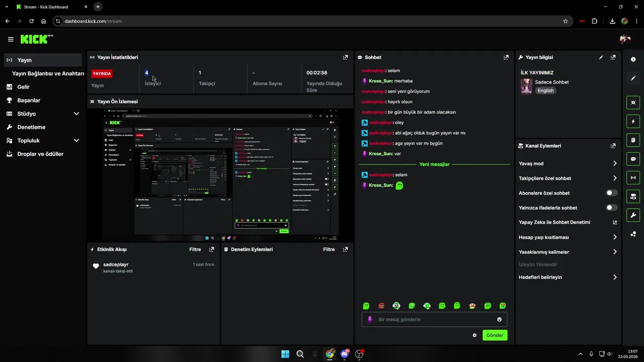Screen dimensions: 644x362
Task: Insert the monkey-face emote
Action: point(472,306)
